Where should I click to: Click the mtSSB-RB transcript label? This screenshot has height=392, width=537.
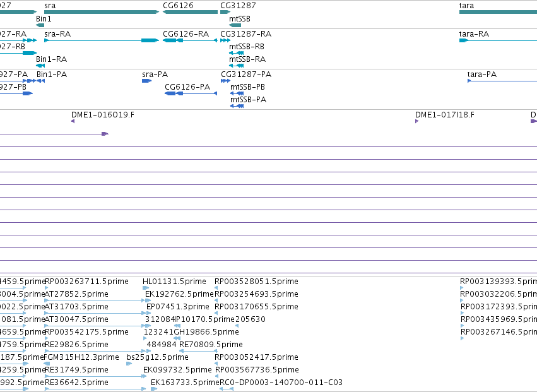tap(247, 47)
